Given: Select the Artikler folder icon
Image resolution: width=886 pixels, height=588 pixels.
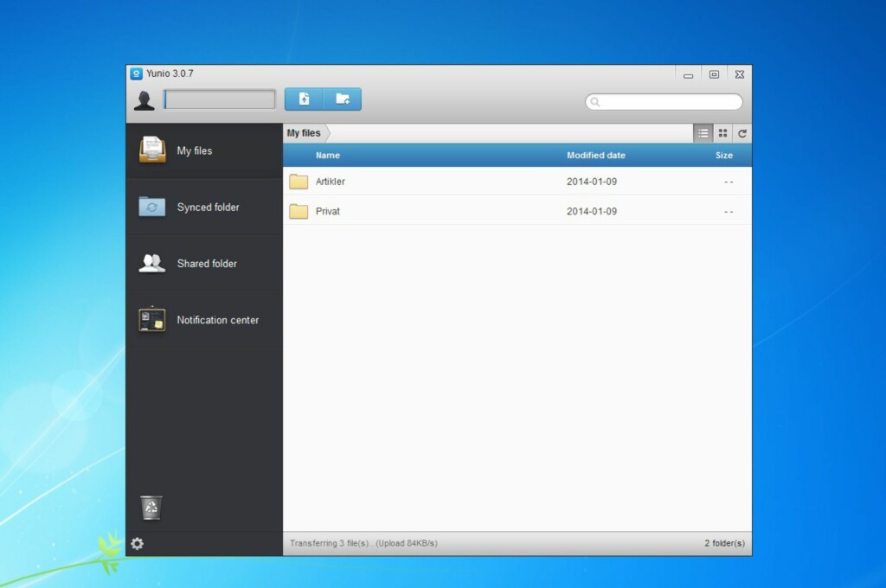Looking at the screenshot, I should pyautogui.click(x=299, y=182).
